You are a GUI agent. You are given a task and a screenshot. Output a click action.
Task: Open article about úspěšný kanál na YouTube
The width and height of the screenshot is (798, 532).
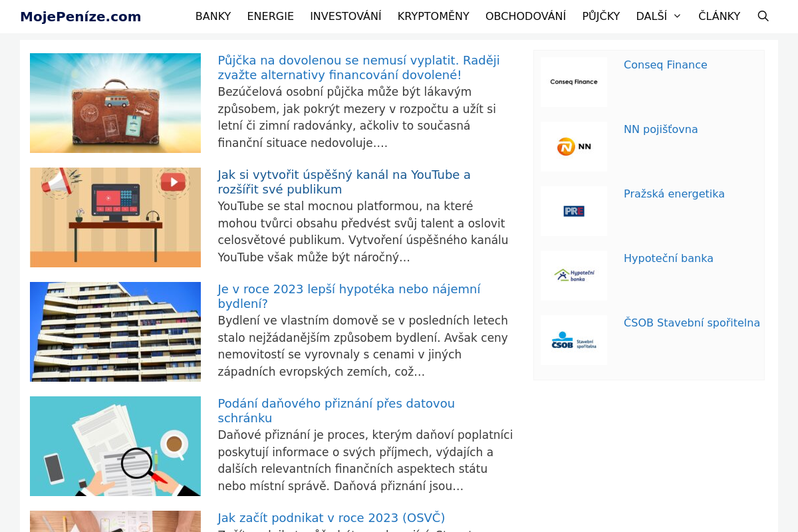[344, 182]
